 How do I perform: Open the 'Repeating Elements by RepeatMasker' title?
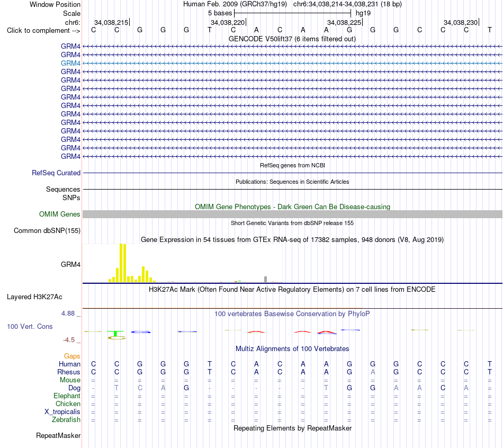(x=292, y=428)
